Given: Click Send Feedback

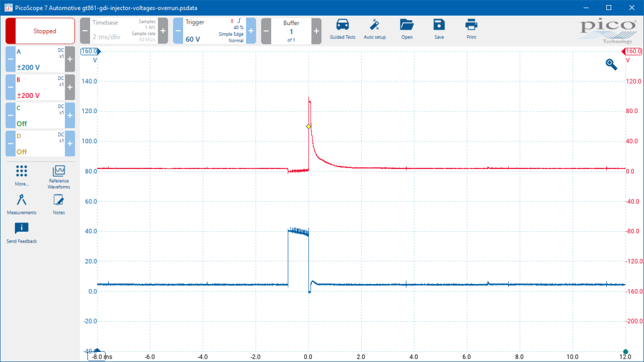Looking at the screenshot, I should [x=21, y=233].
